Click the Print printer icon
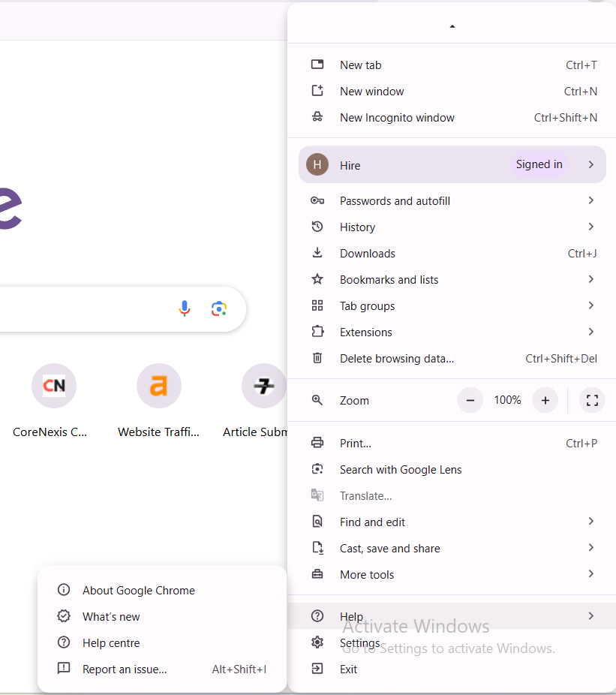This screenshot has height=695, width=616. [317, 443]
